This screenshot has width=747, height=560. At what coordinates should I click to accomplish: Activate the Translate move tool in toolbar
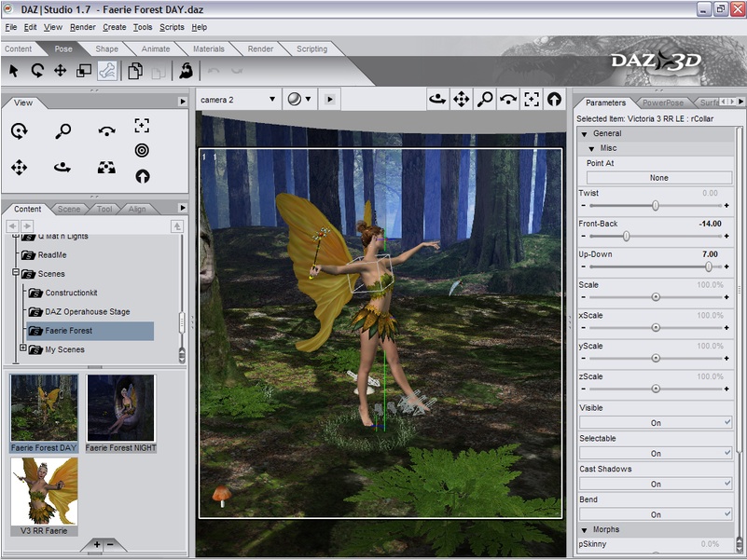(x=60, y=71)
